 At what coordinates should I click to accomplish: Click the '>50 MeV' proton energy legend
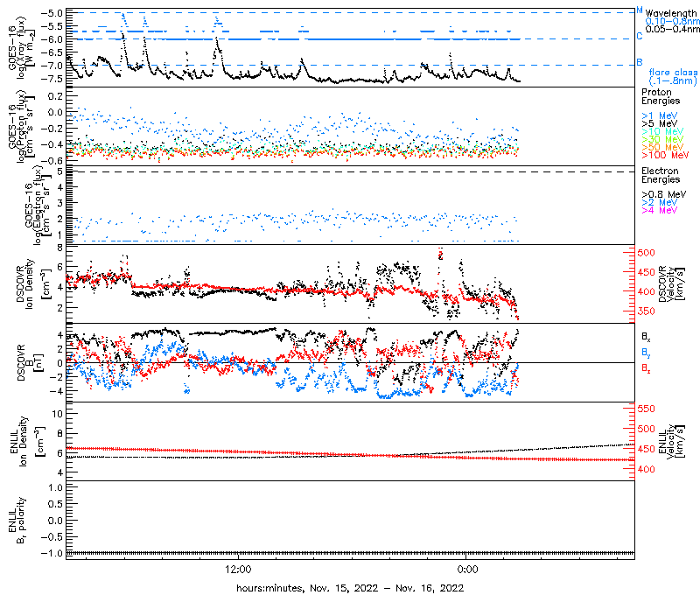(x=662, y=147)
